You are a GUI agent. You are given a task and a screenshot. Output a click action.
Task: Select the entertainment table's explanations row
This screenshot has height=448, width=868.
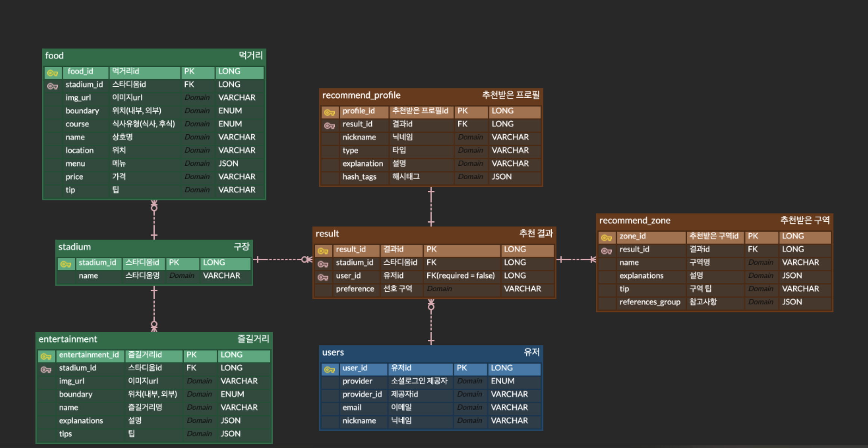point(81,421)
